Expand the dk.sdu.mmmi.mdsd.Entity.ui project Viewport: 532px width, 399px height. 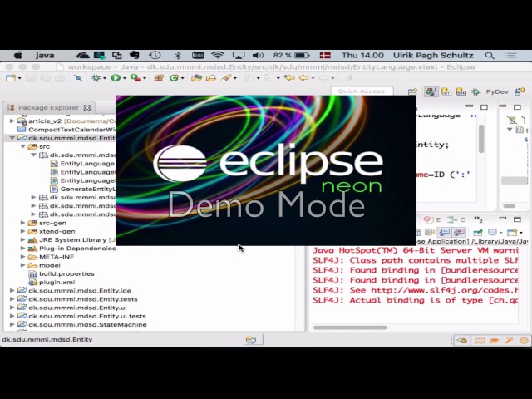12,308
